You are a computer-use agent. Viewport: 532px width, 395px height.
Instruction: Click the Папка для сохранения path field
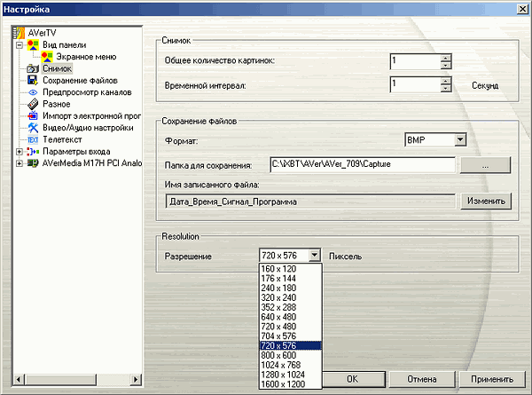(x=361, y=165)
